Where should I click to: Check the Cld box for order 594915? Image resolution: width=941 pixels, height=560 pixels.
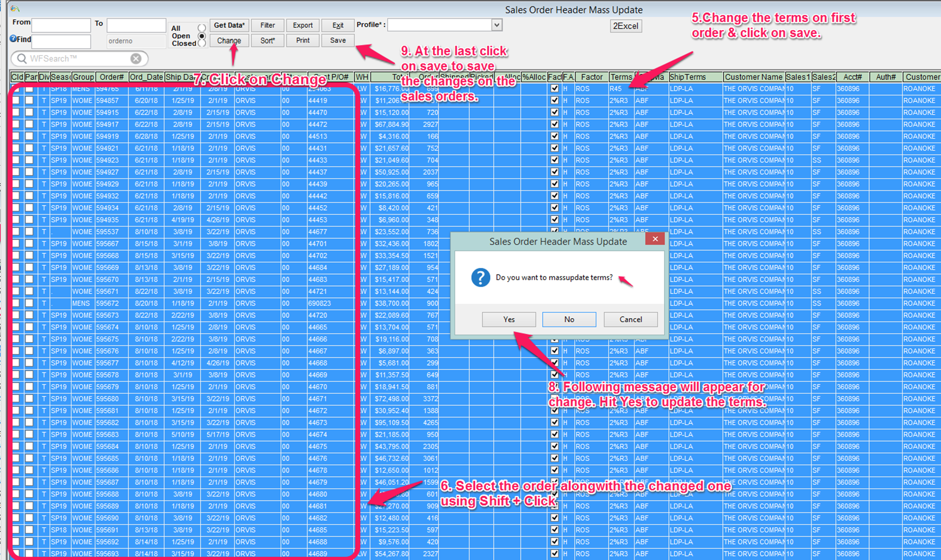[x=16, y=112]
